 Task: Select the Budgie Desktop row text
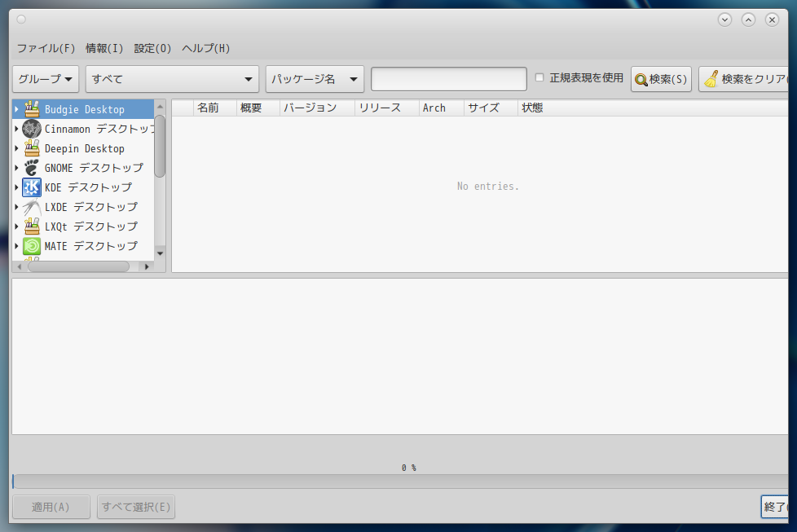click(x=85, y=109)
